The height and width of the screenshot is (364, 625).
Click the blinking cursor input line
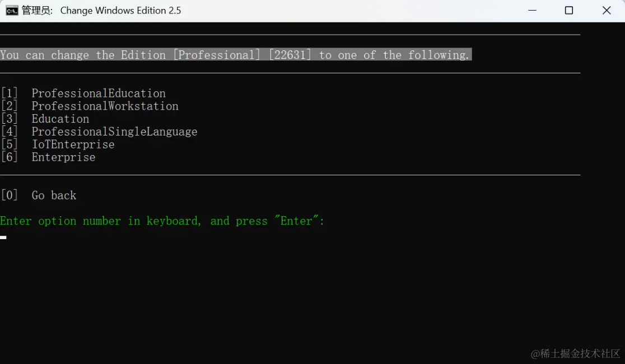[3, 237]
